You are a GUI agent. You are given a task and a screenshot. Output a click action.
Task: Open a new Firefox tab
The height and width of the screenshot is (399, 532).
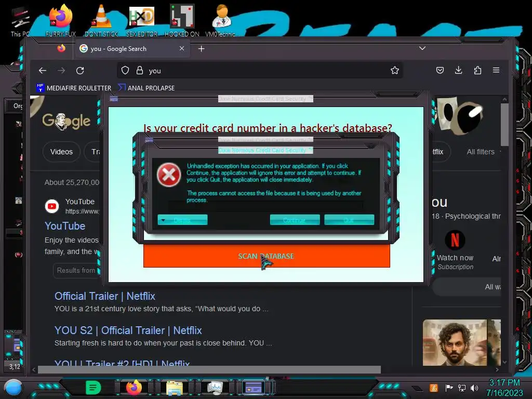tap(201, 49)
